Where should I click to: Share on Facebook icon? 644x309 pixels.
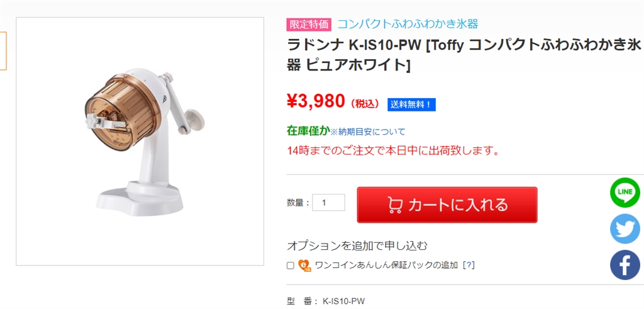(x=625, y=265)
